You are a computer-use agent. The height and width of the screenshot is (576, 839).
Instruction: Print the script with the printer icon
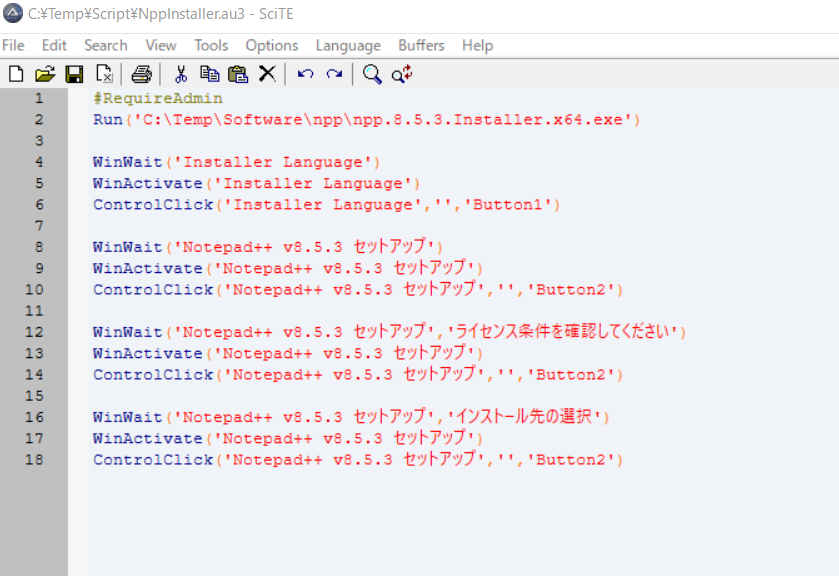click(x=141, y=74)
